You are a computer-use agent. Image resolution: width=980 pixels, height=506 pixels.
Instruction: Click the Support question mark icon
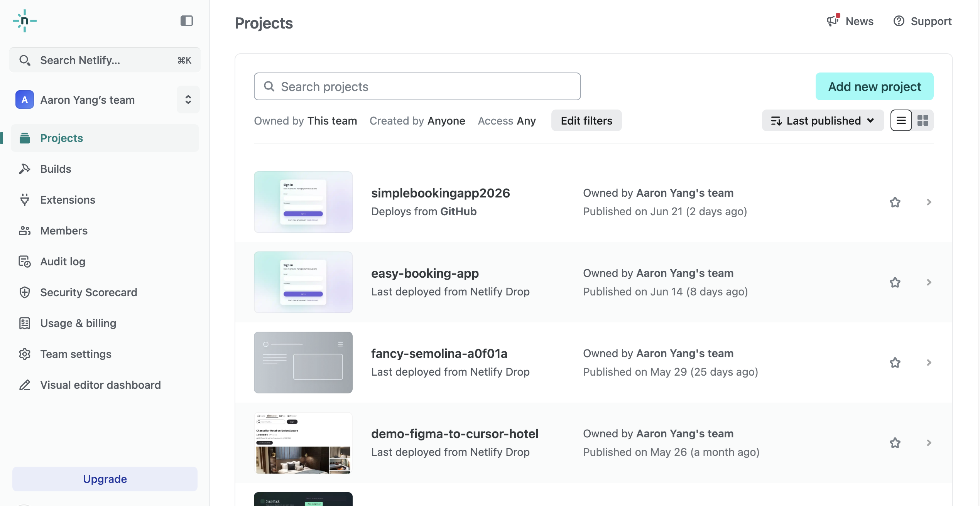click(899, 21)
